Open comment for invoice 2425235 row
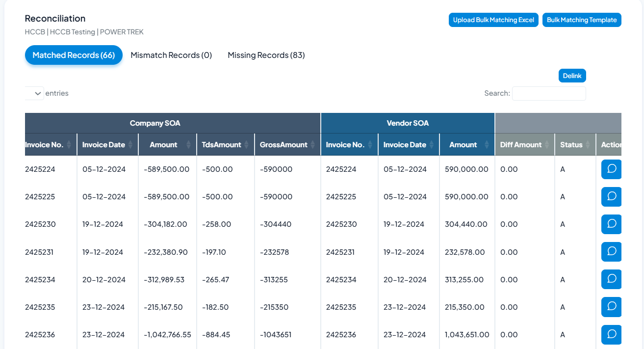This screenshot has width=644, height=349. point(611,307)
